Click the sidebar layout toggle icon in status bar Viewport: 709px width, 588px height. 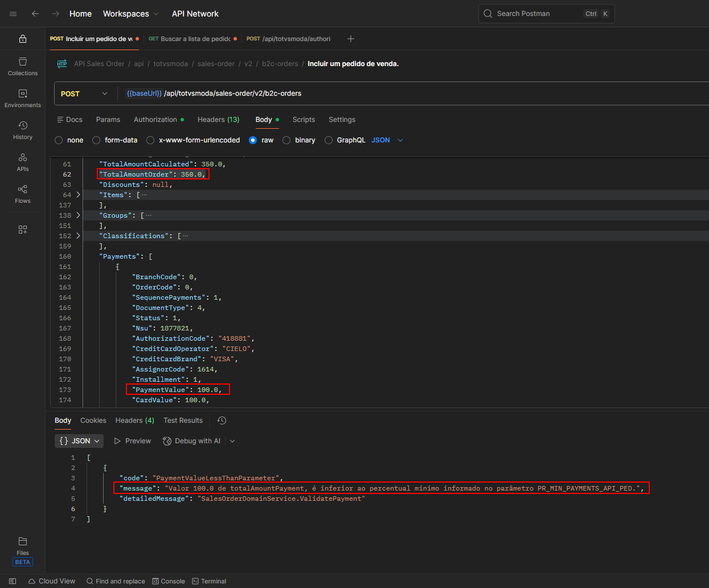pyautogui.click(x=13, y=581)
